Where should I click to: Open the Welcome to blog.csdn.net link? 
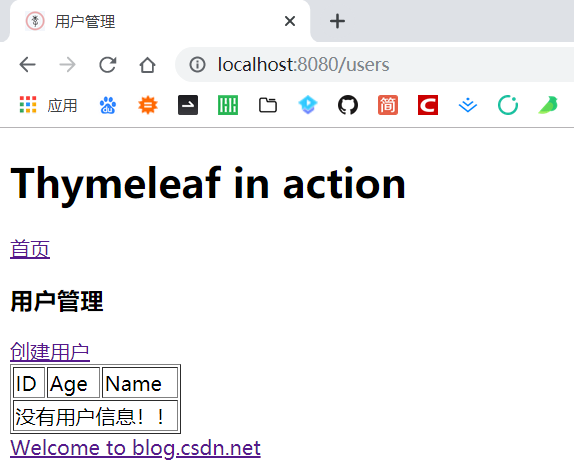135,448
